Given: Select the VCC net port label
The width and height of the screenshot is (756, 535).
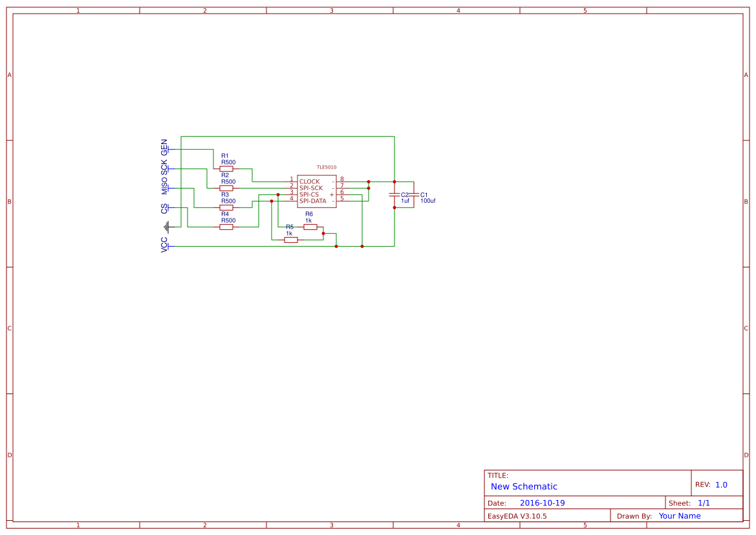Looking at the screenshot, I should point(164,245).
